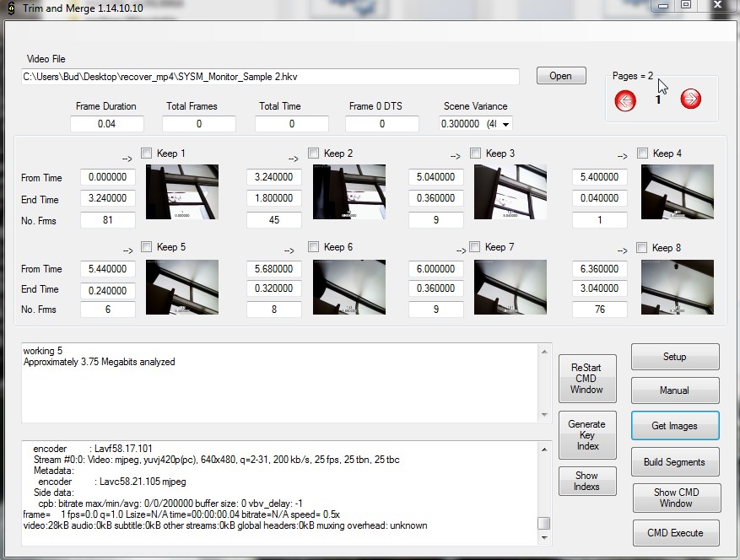Click Generate Key Index button
Viewport: 740px width, 560px height.
587,435
